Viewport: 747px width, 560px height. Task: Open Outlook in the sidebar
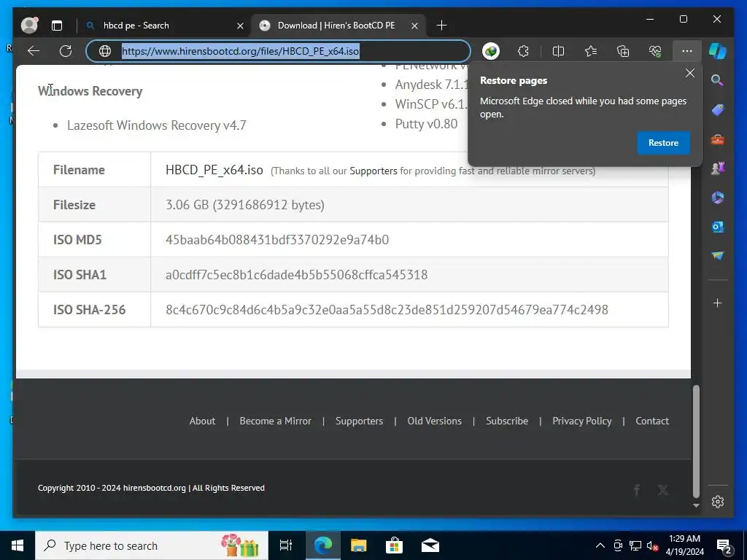718,227
